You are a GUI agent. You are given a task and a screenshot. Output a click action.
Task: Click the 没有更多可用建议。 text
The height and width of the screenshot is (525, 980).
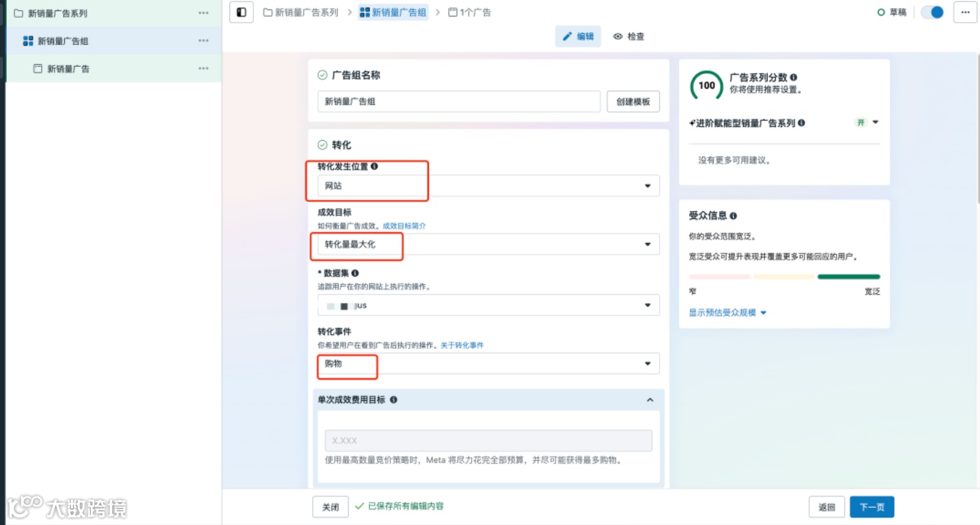pos(734,160)
